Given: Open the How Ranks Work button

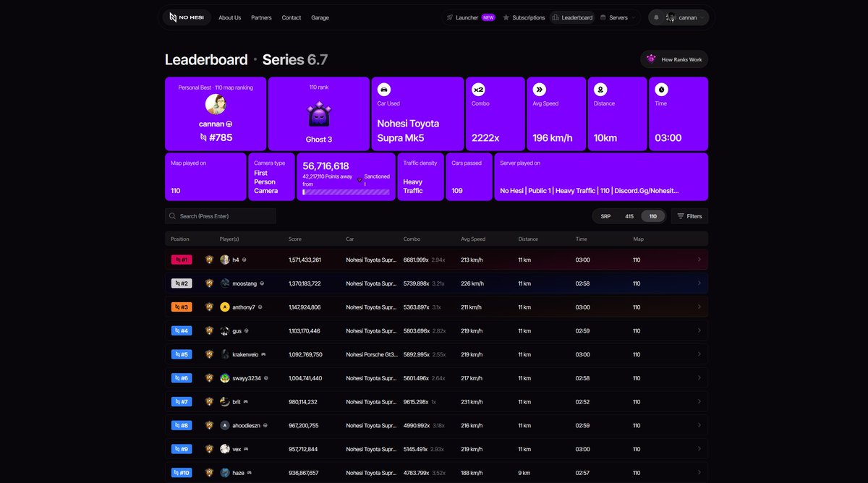Looking at the screenshot, I should pyautogui.click(x=674, y=59).
